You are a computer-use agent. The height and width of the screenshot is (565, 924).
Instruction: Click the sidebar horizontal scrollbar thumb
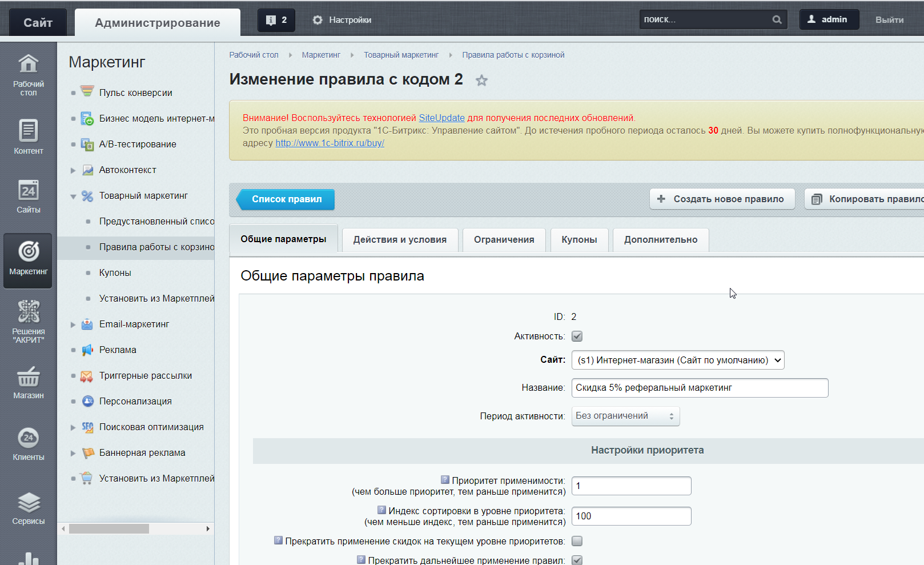pyautogui.click(x=109, y=529)
